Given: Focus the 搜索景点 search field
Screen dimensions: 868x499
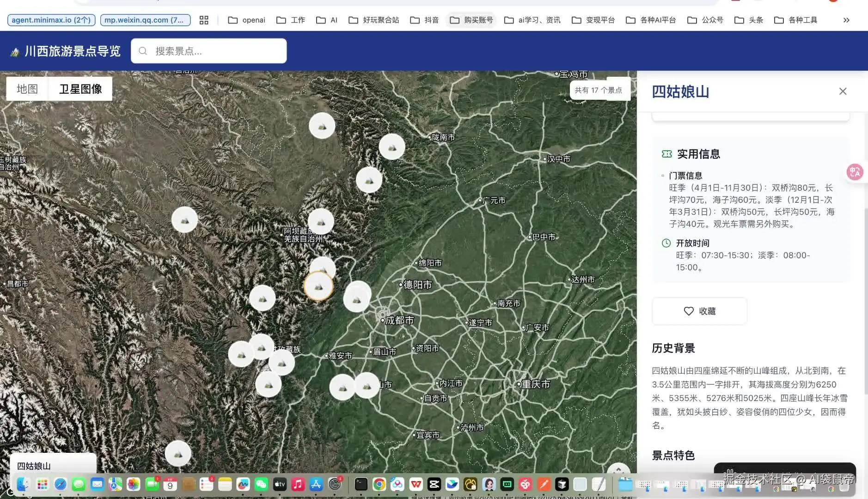Looking at the screenshot, I should pos(209,51).
